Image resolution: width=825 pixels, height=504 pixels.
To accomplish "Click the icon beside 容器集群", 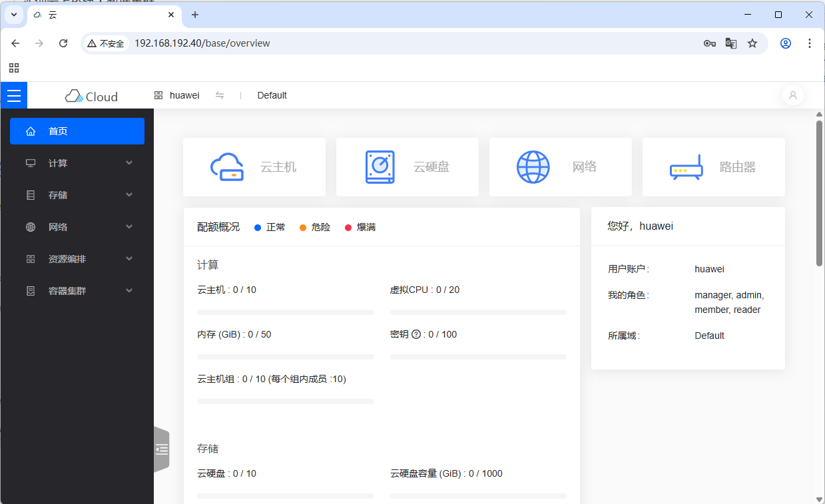I will tap(31, 291).
